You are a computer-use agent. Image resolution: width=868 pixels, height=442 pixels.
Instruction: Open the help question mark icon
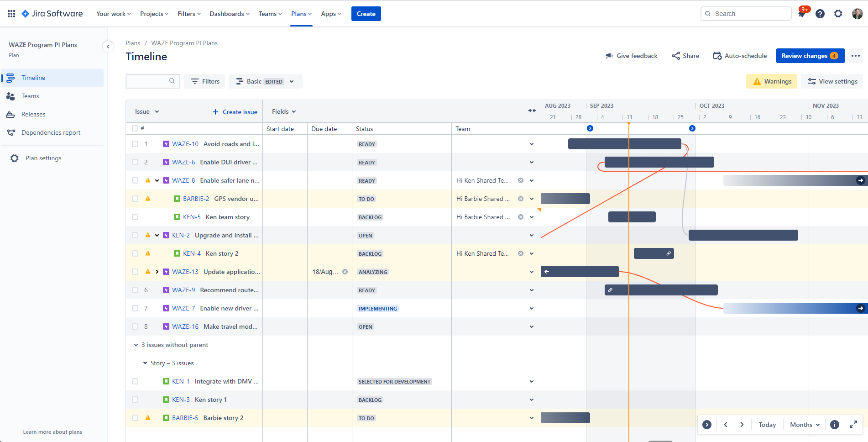coord(820,14)
